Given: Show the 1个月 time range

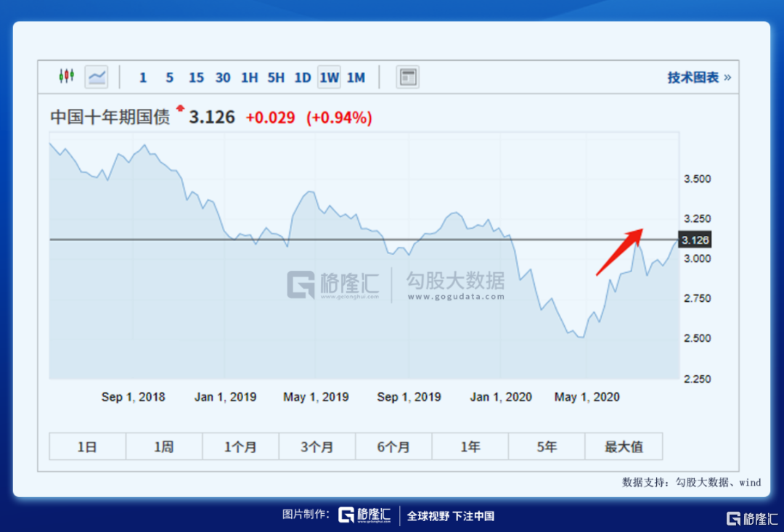Looking at the screenshot, I should [240, 446].
